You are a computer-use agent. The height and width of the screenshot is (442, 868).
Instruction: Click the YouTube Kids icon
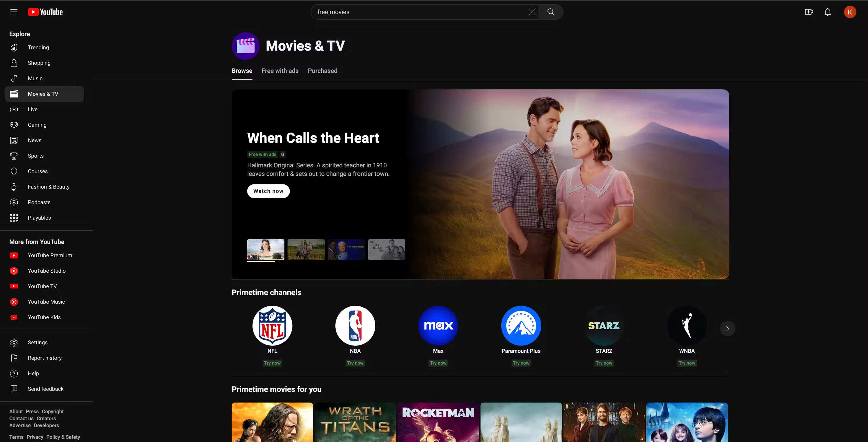coord(14,317)
